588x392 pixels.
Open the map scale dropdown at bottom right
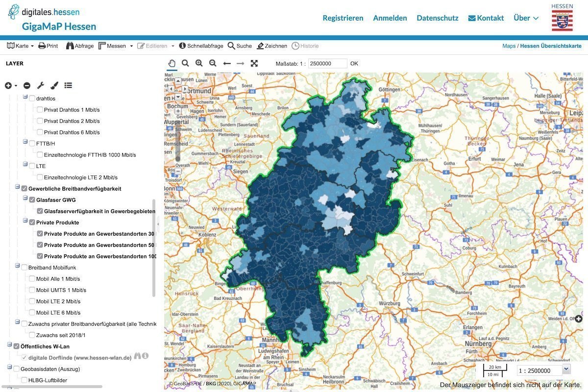click(567, 370)
